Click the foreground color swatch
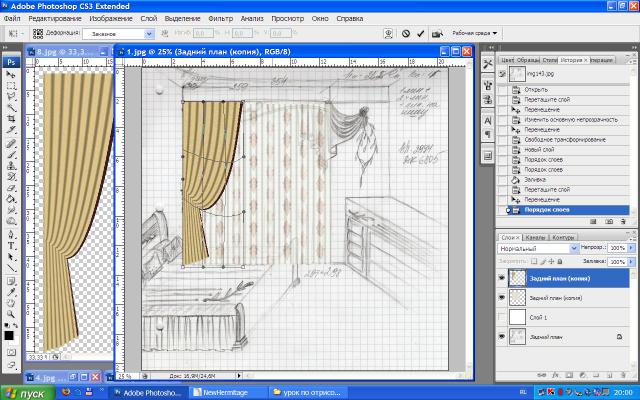This screenshot has height=400, width=640. point(8,334)
